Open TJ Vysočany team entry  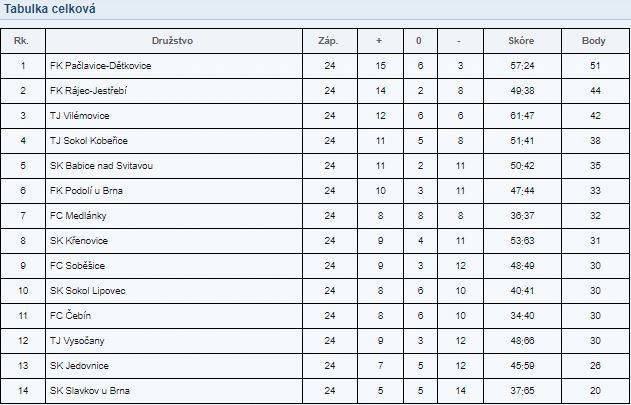point(77,341)
